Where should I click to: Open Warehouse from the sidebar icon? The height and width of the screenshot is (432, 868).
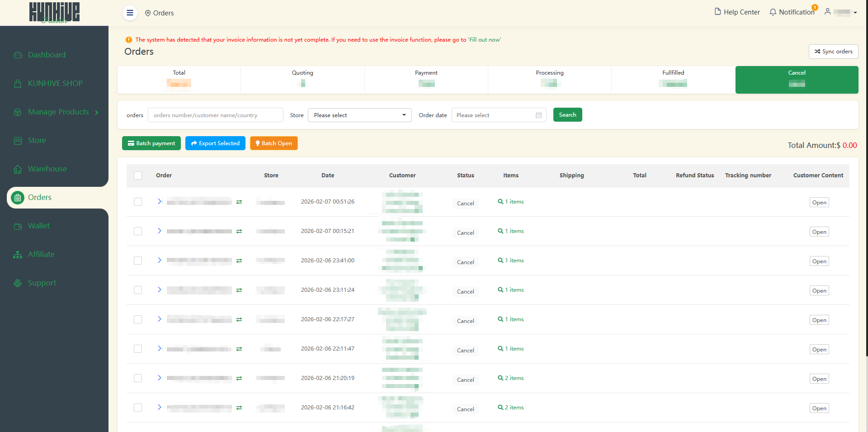pyautogui.click(x=18, y=169)
